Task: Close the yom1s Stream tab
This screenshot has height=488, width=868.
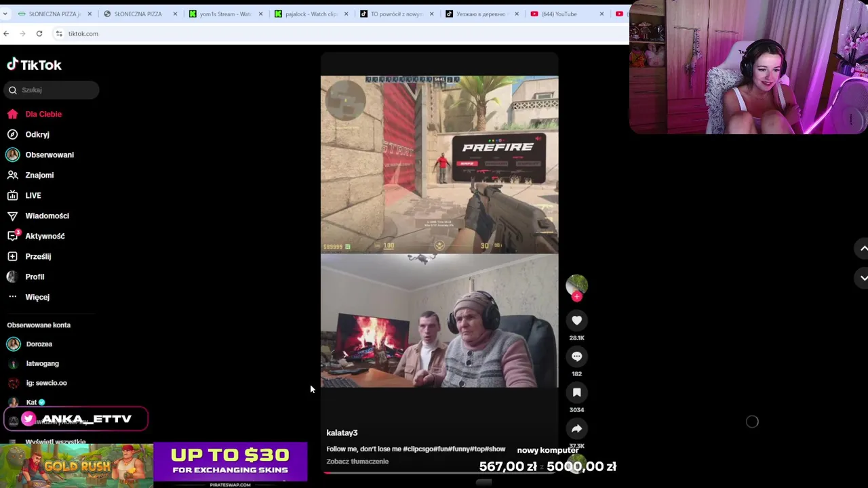Action: [x=260, y=14]
